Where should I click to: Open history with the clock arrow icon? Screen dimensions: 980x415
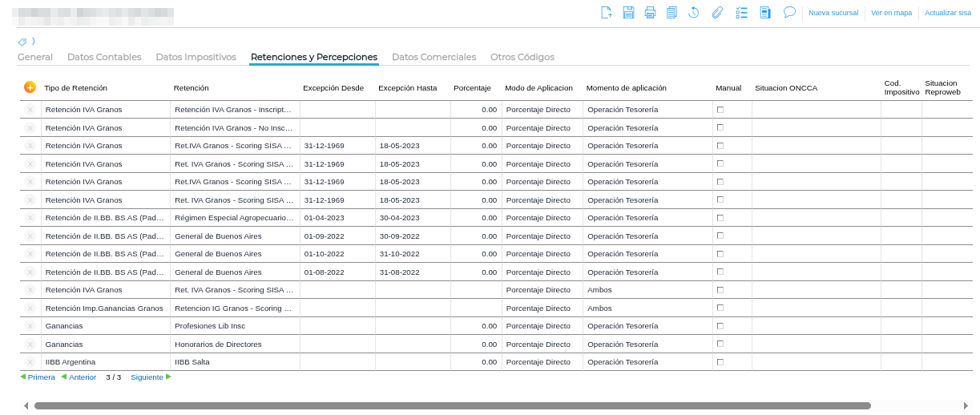pos(694,12)
